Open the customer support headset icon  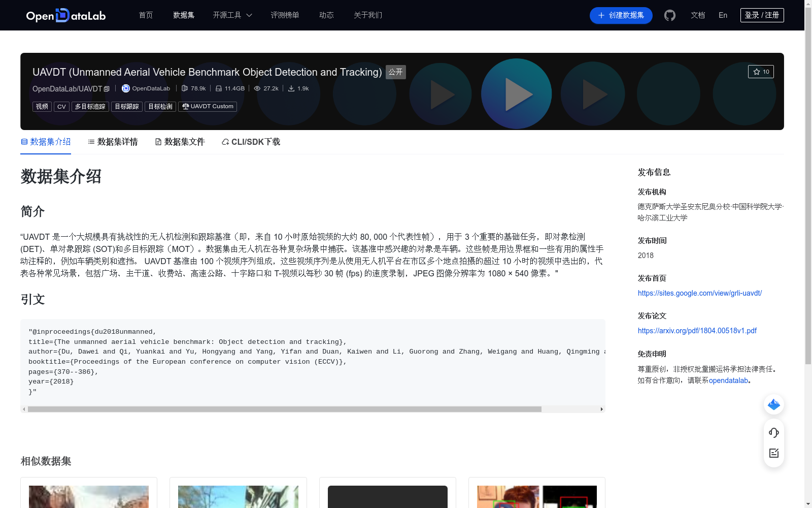pos(774,433)
